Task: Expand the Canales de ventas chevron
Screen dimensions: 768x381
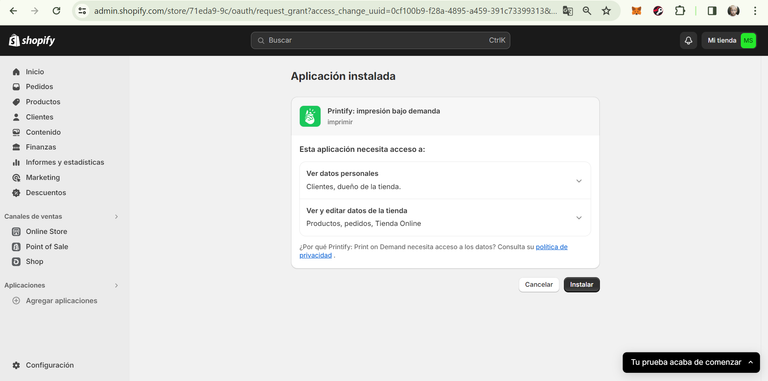Action: [x=116, y=216]
